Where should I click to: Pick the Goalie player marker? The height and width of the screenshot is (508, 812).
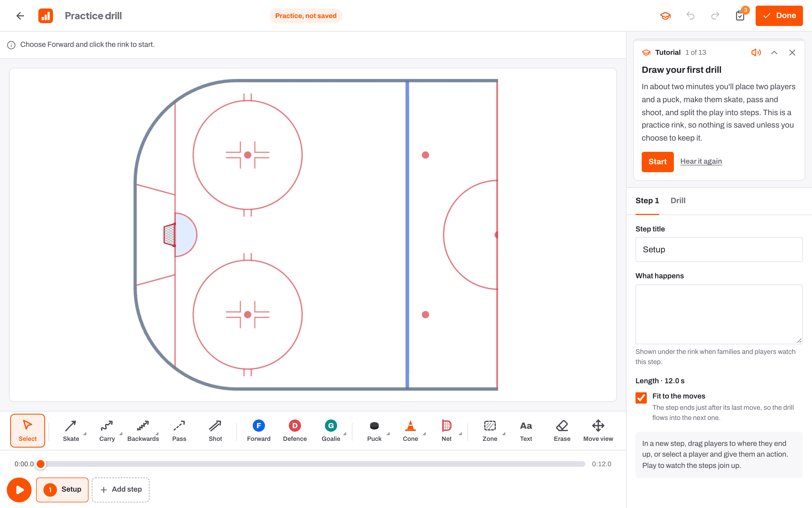click(x=331, y=430)
